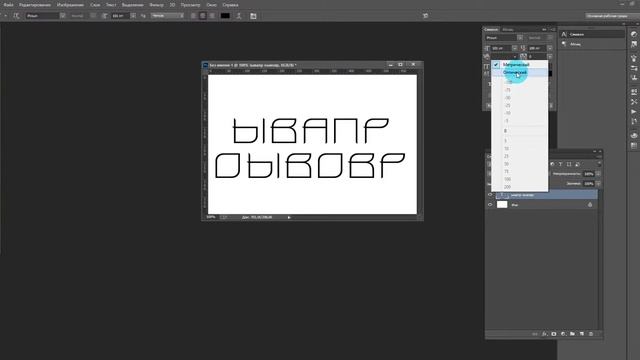Open the Фильтр menu
This screenshot has height=360, width=640.
tap(156, 5)
